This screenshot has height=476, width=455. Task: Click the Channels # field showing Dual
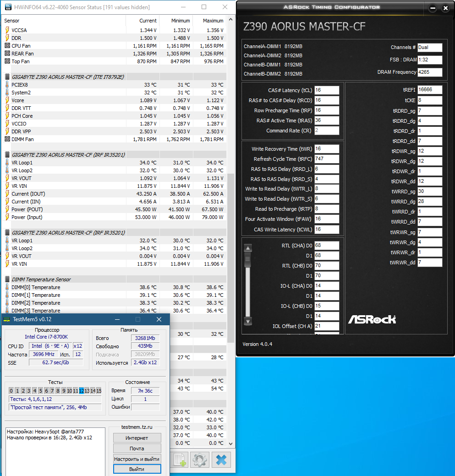coord(430,47)
